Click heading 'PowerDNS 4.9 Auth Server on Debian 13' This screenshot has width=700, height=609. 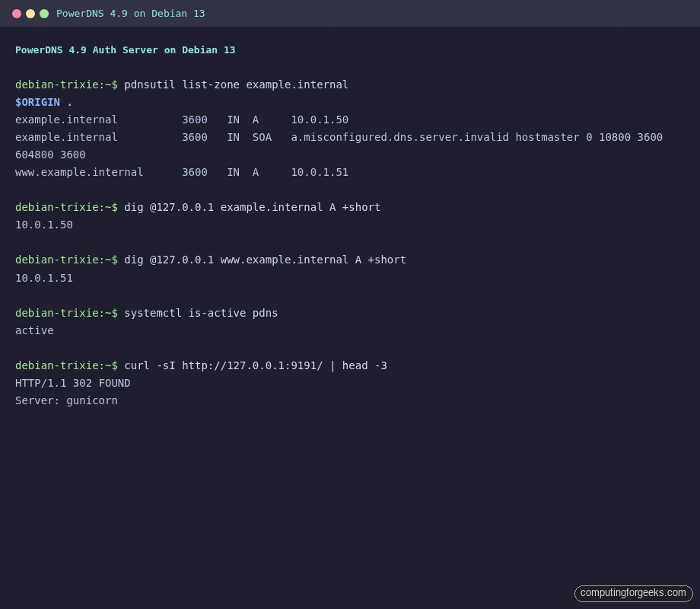point(125,50)
